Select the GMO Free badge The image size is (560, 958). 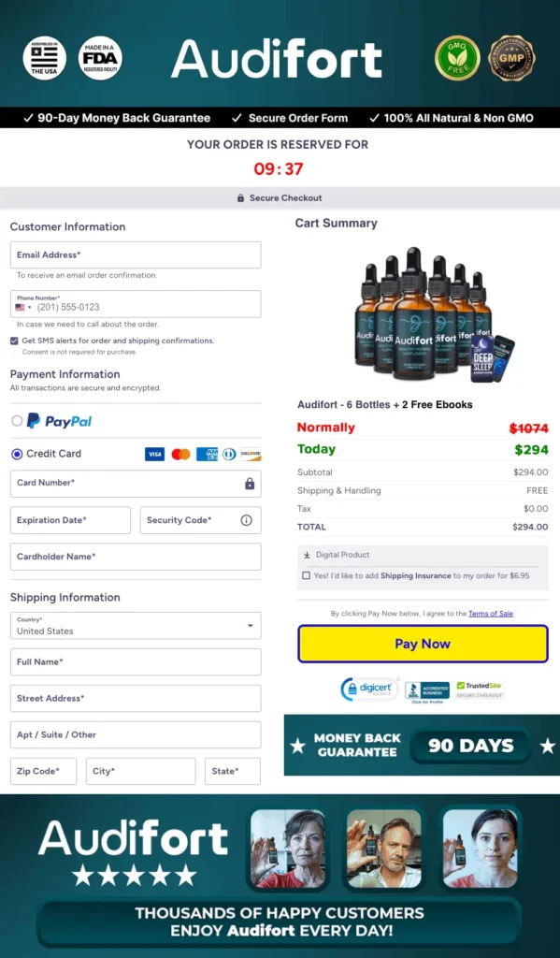[x=457, y=58]
